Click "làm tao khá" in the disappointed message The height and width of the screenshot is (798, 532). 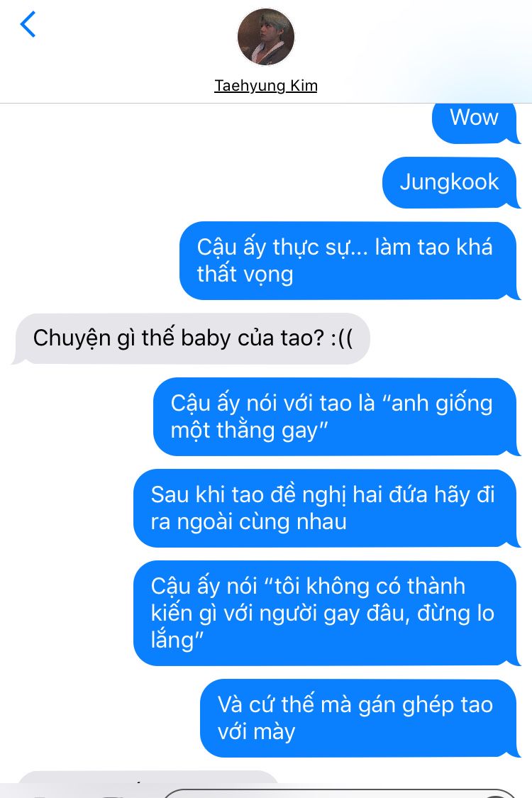(433, 248)
